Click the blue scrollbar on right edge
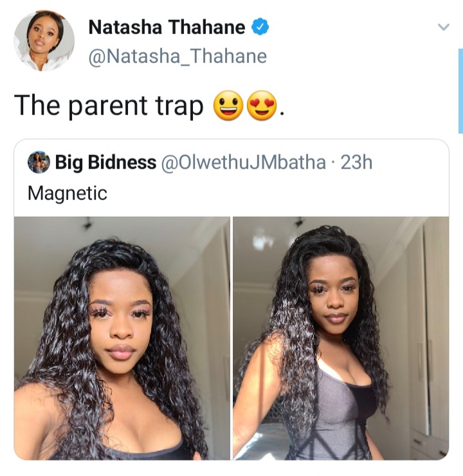463x476 pixels. tap(460, 91)
